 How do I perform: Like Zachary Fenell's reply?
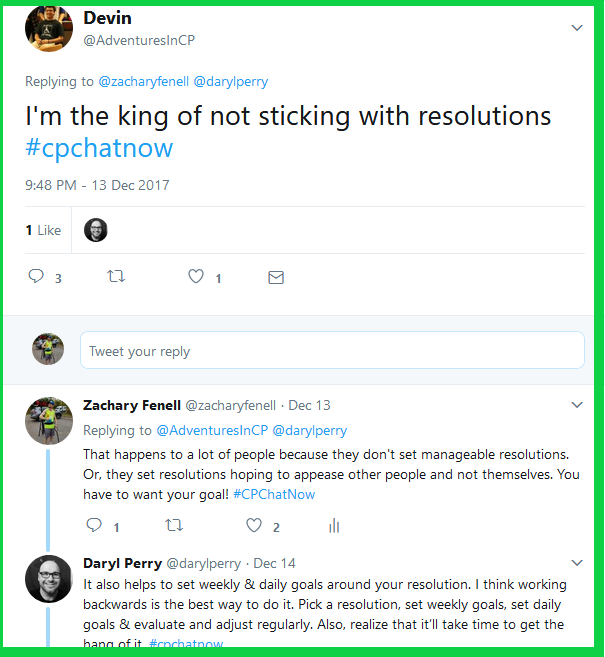point(254,525)
